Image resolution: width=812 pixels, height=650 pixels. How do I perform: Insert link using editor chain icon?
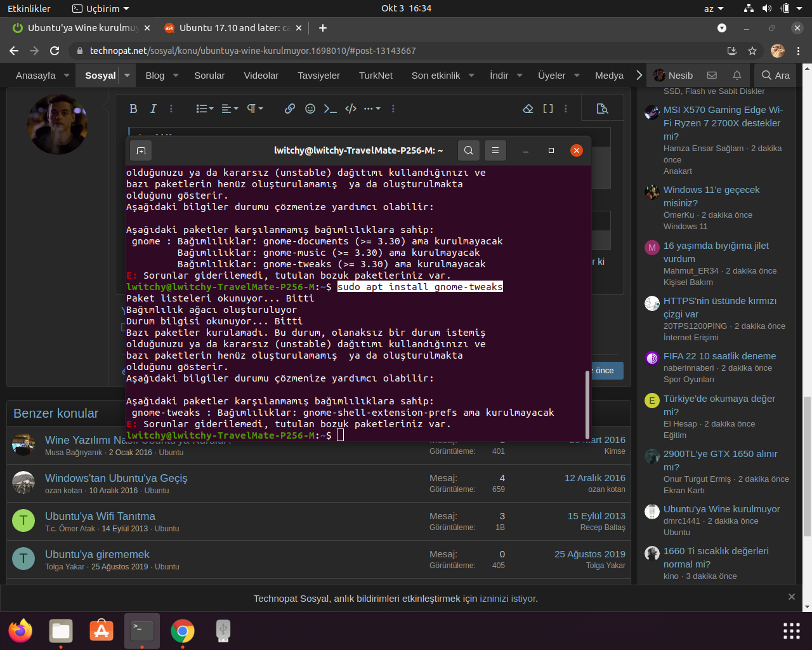tap(290, 109)
